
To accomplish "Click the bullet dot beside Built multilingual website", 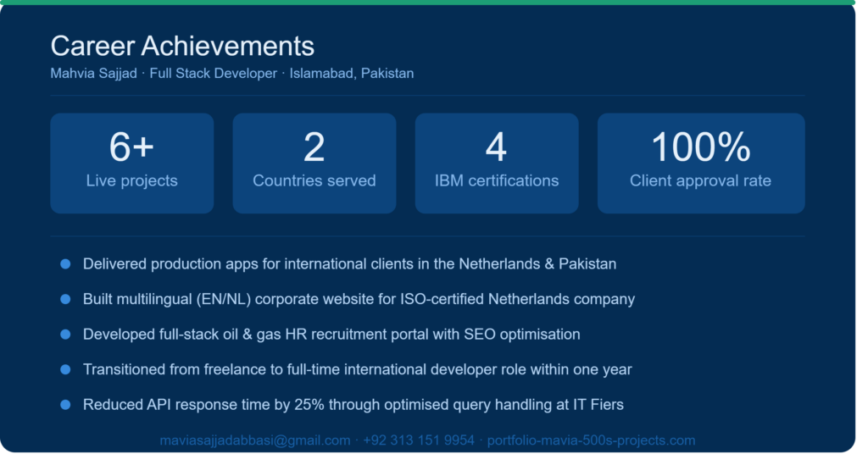I will (65, 299).
